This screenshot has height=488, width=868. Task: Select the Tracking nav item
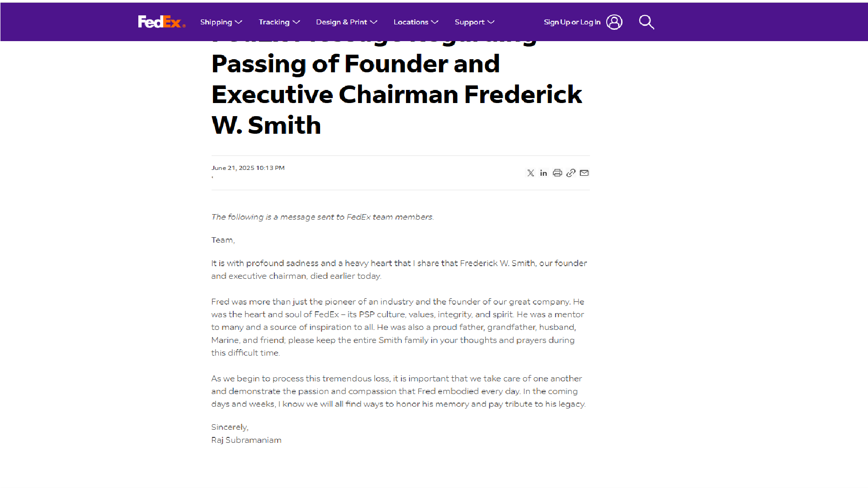274,22
